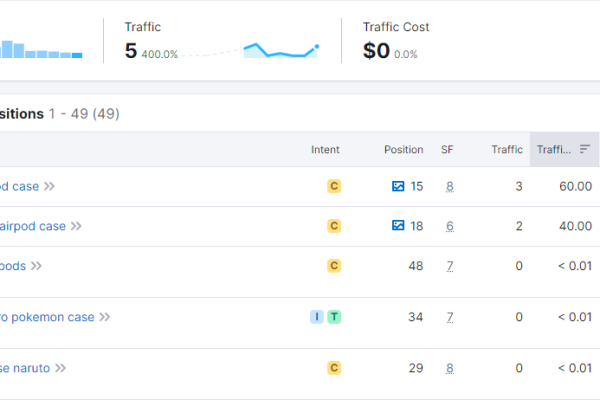Open the 'd case' keyword link
Image resolution: width=600 pixels, height=400 pixels.
pyautogui.click(x=20, y=186)
